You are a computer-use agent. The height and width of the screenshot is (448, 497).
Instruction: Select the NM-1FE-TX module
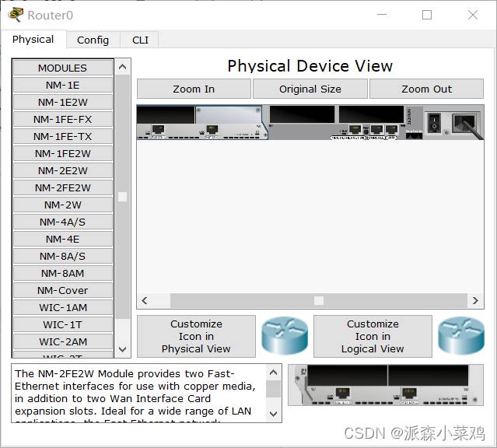point(63,136)
